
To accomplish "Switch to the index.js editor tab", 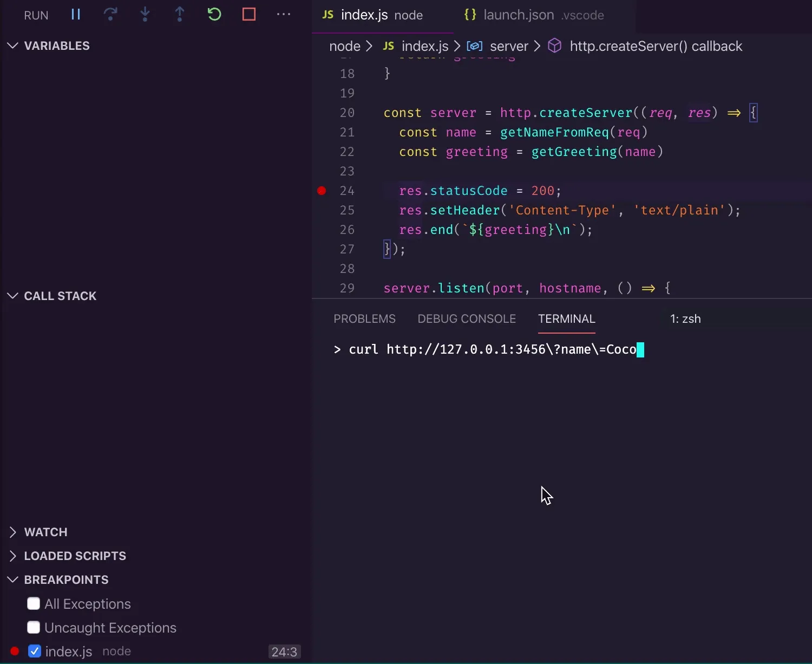I will pyautogui.click(x=382, y=15).
